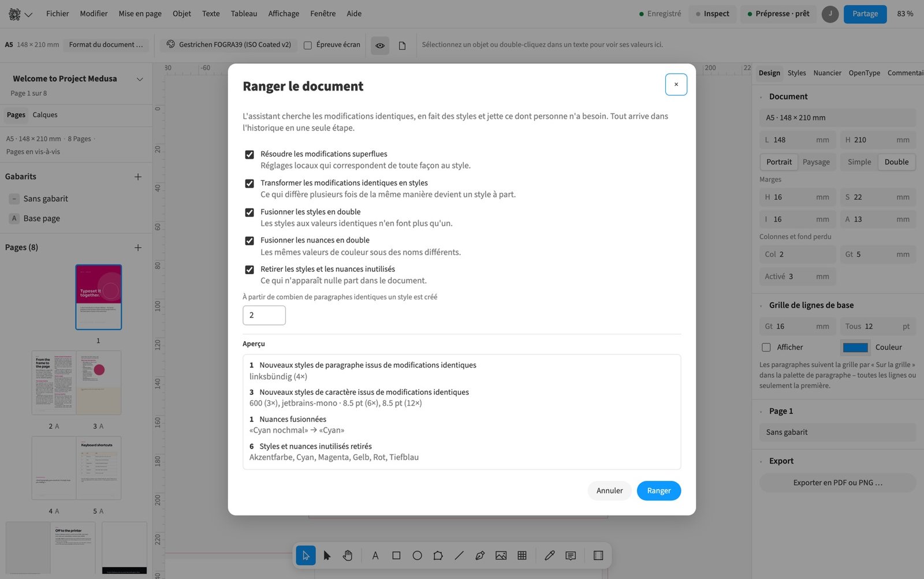Select the Eyedropper tool
Viewport: 924px width, 579px height.
pos(550,555)
